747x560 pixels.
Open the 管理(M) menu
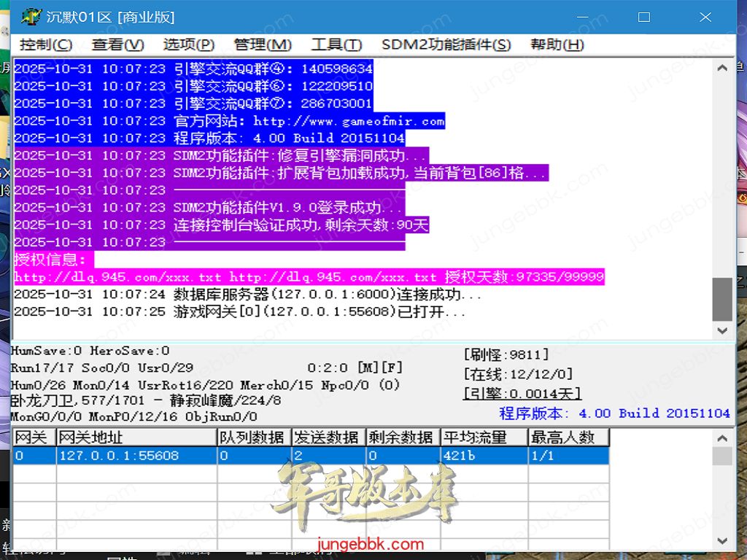pos(263,44)
